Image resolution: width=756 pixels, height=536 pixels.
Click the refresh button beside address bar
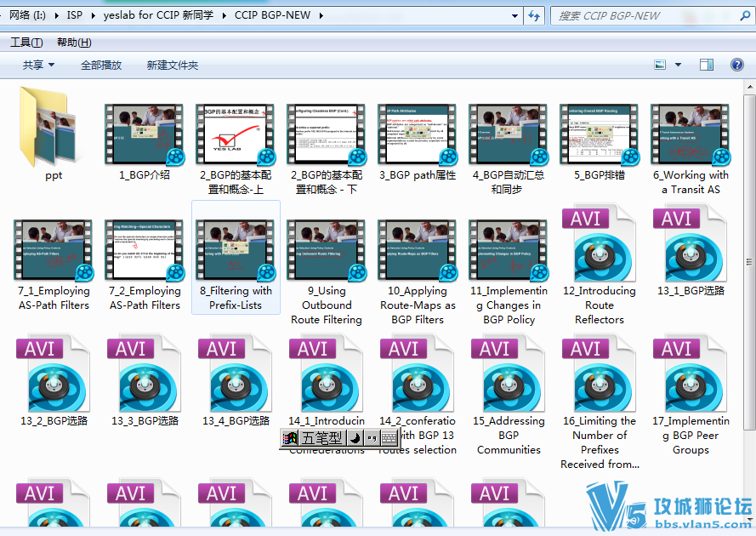[x=534, y=16]
